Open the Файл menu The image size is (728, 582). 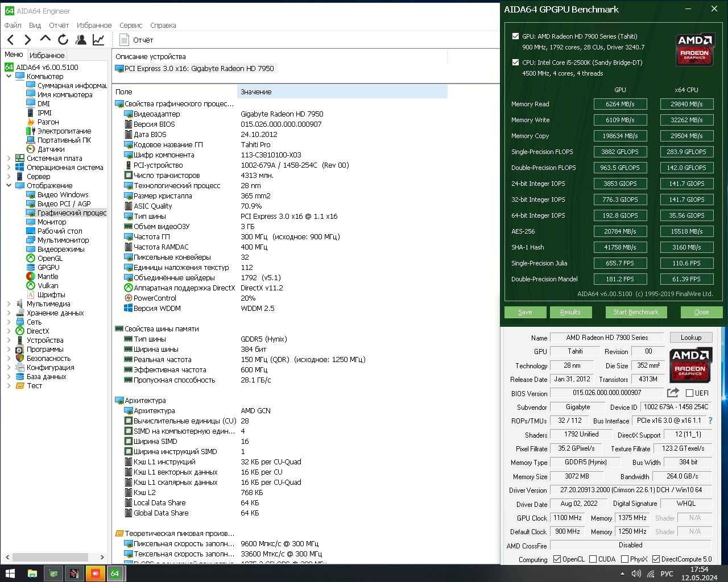tap(13, 25)
